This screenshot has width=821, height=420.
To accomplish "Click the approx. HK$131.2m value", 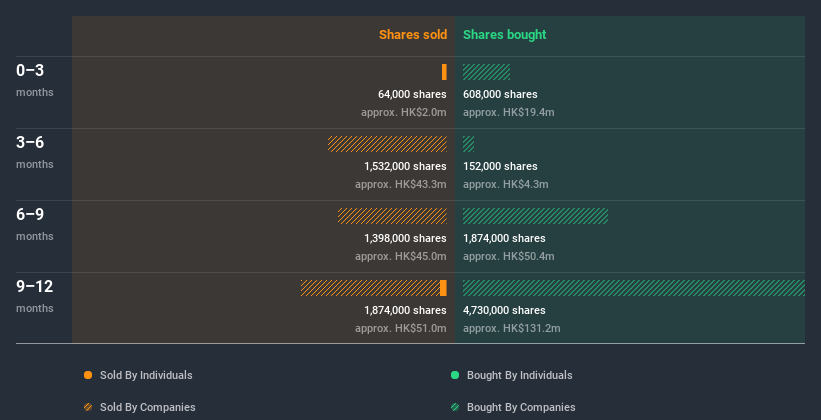I will point(512,328).
